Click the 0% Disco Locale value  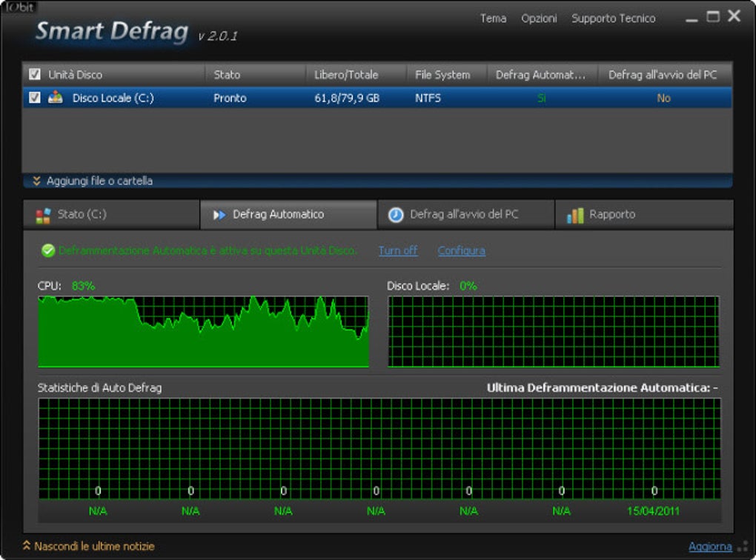pos(468,286)
